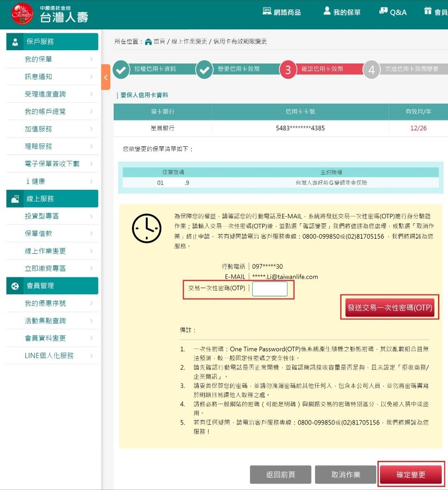Viewport: 448px width, 490px height.
Task: Click policy name 台灣人壽好鑫G變額年金保險
Action: click(331, 182)
